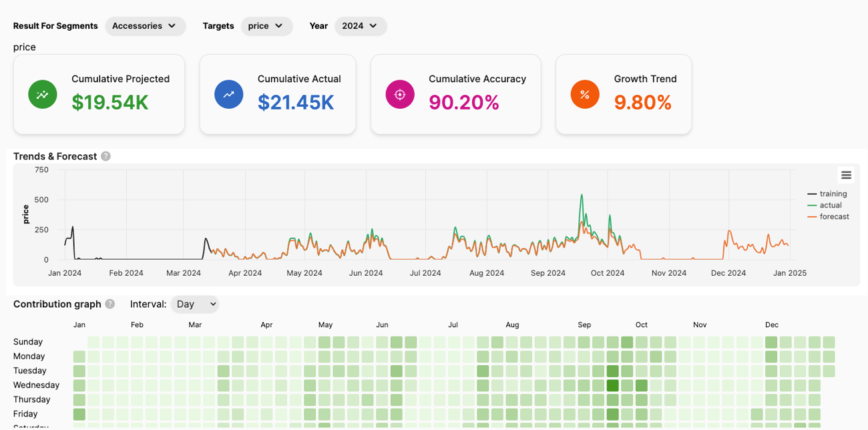Click the Tuesday row label

tap(30, 371)
